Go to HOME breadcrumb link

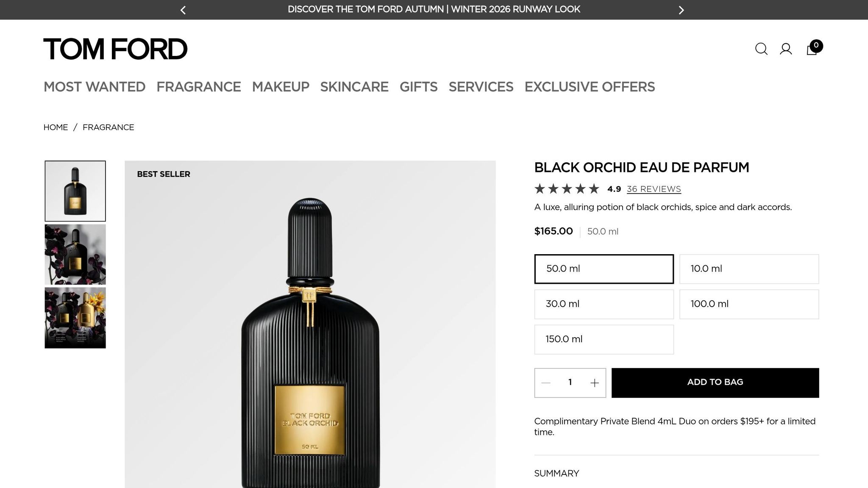click(56, 128)
